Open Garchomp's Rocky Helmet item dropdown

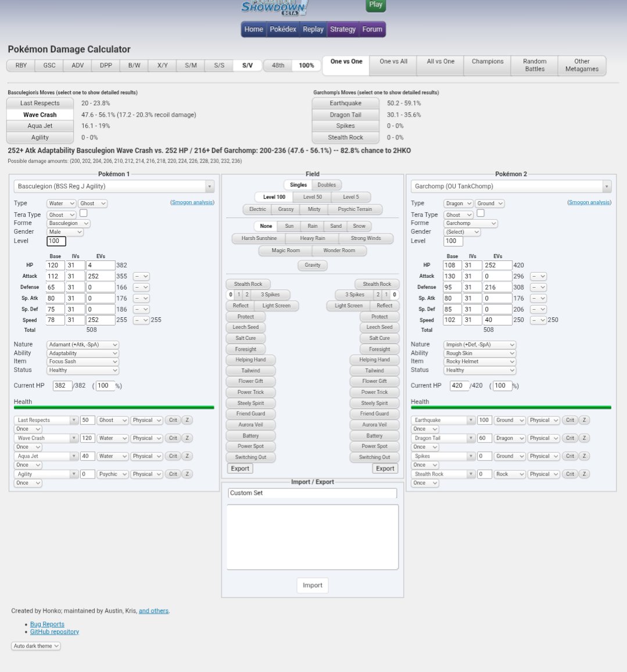479,361
